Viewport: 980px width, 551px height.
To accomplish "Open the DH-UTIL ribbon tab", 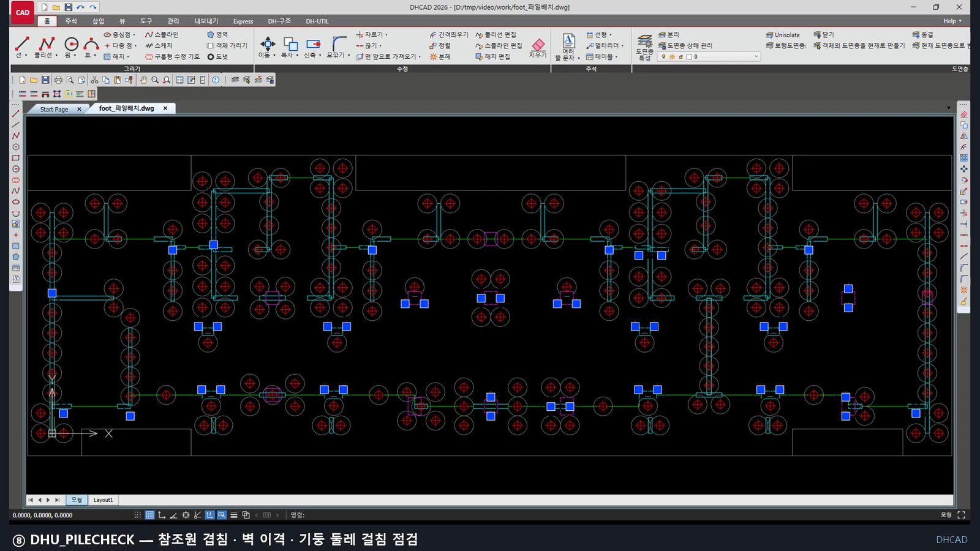I will tap(317, 21).
